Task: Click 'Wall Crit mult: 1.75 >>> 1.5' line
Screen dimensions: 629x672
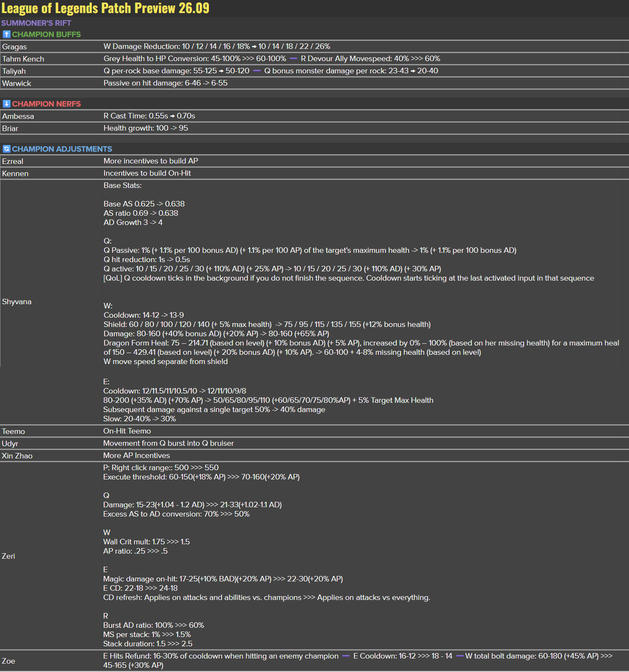Action: tap(147, 542)
